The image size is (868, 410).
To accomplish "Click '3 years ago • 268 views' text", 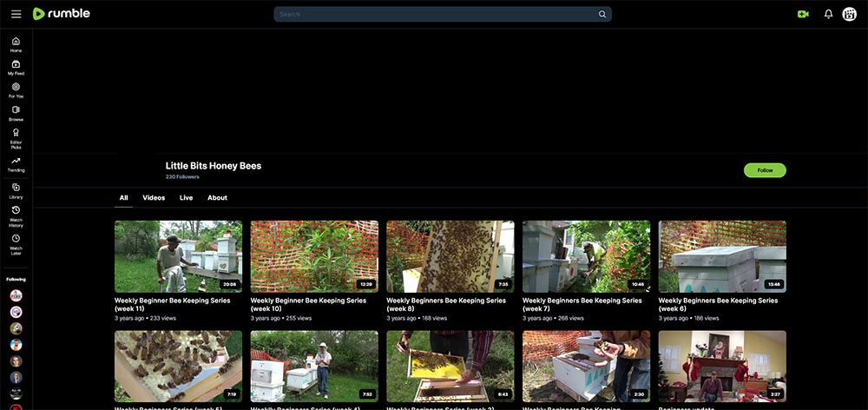I will [x=553, y=319].
